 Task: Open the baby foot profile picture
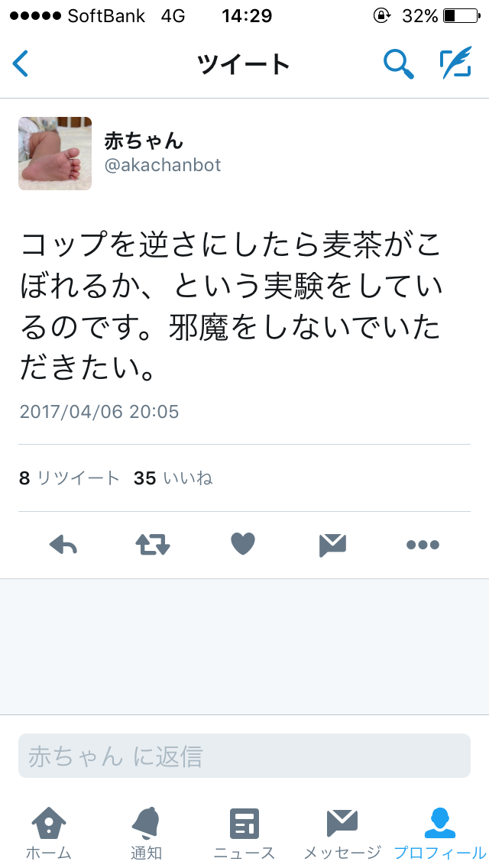[55, 154]
